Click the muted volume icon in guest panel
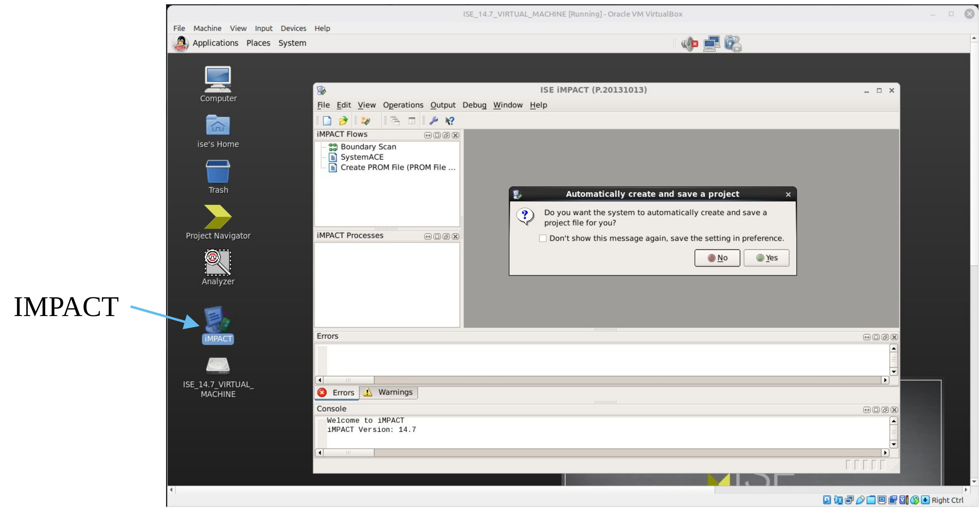The height and width of the screenshot is (508, 980). [690, 44]
